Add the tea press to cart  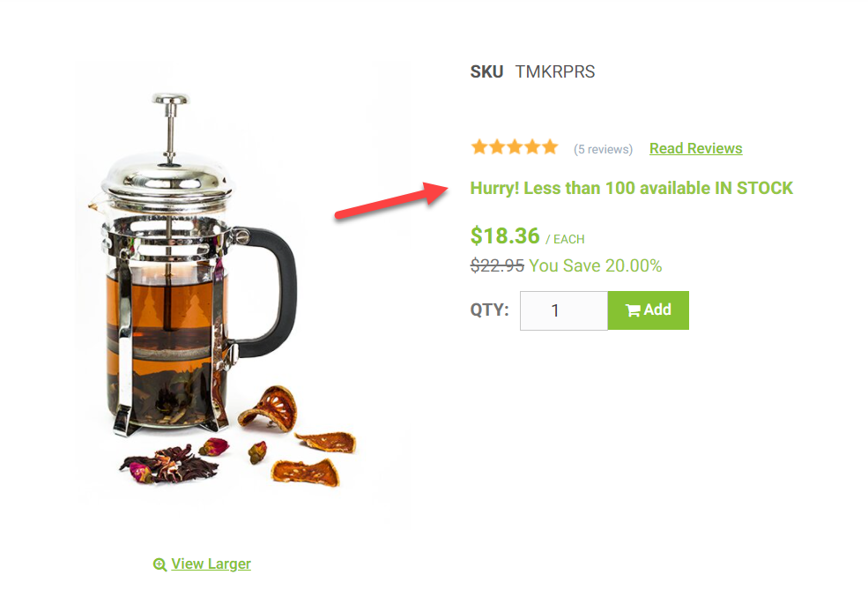649,310
